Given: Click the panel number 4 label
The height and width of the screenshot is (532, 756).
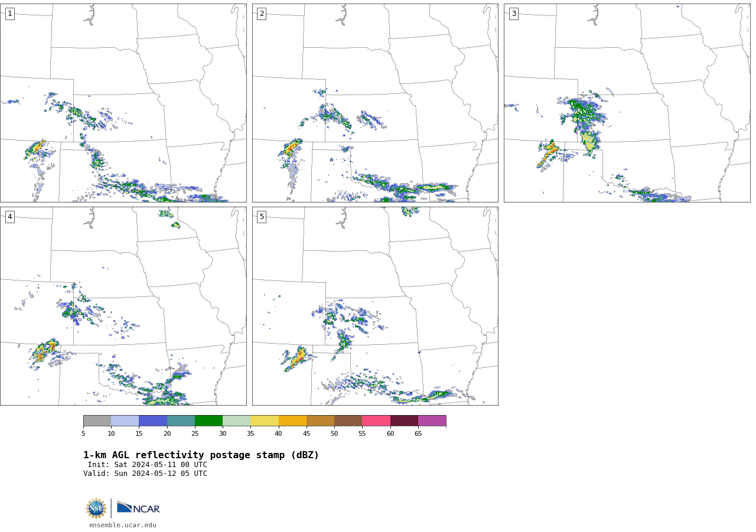Looking at the screenshot, I should coord(9,217).
